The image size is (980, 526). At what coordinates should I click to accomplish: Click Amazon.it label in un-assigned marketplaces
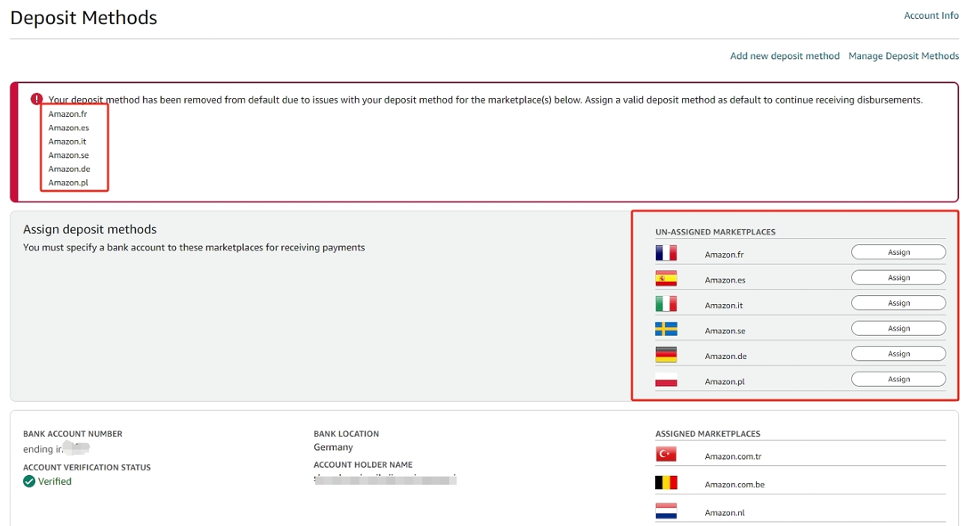click(x=723, y=306)
